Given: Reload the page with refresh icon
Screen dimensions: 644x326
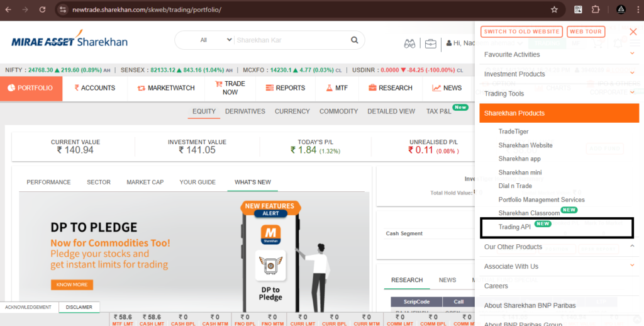Looking at the screenshot, I should (42, 9).
